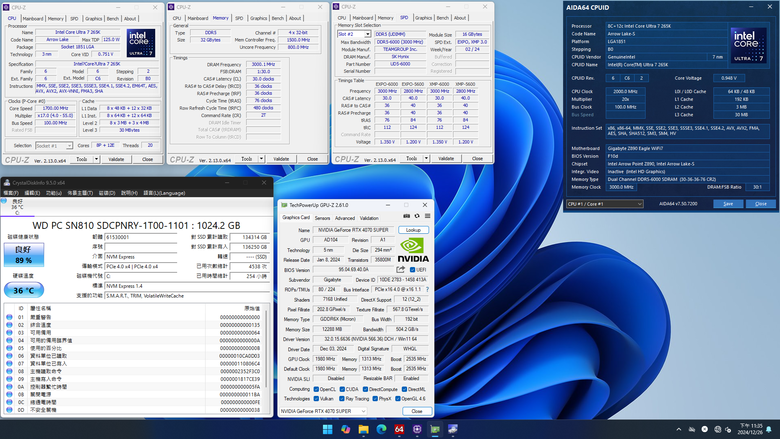Open Validation tab in GPU-Z

(369, 218)
